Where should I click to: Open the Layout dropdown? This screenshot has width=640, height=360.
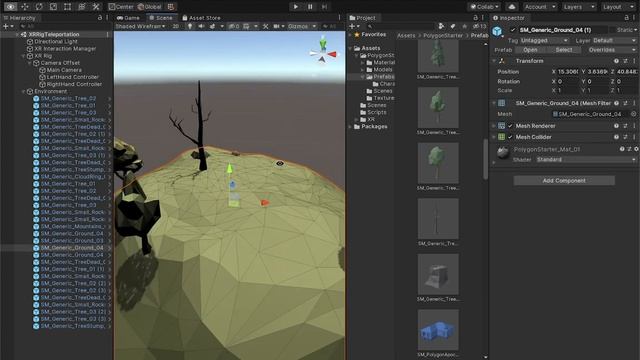(618, 7)
